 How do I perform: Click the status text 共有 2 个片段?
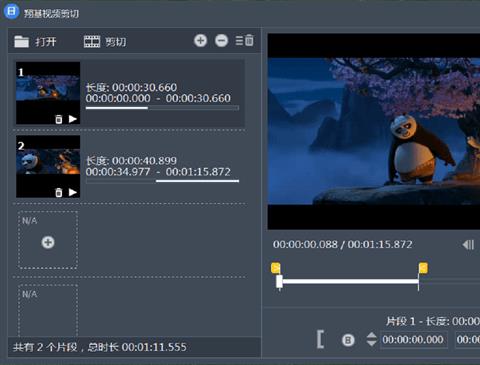[x=45, y=347]
